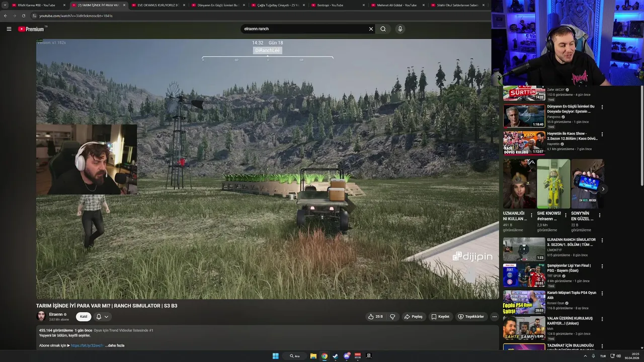Clear the 'elraenn ranch' search text
Screen dimensions: 644x362
371,29
